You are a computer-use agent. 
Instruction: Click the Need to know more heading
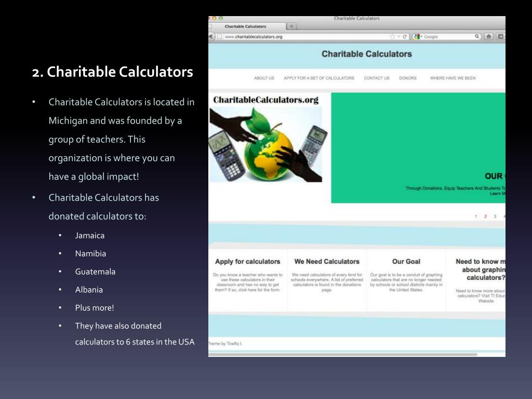point(481,270)
